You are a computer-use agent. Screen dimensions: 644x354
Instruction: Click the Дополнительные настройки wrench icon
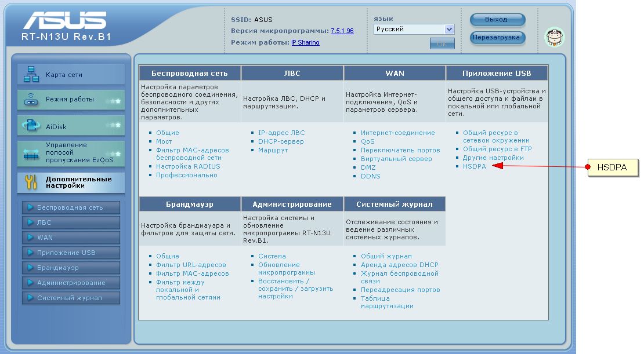31,182
